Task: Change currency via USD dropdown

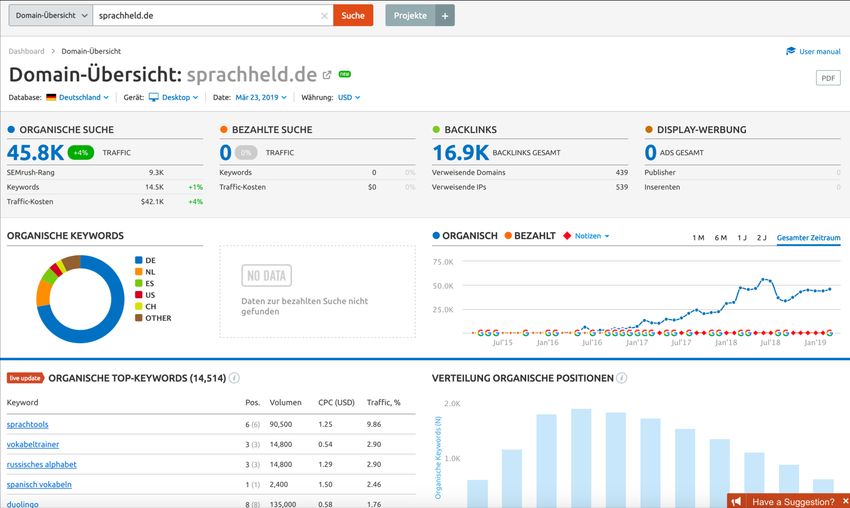Action: pyautogui.click(x=349, y=98)
